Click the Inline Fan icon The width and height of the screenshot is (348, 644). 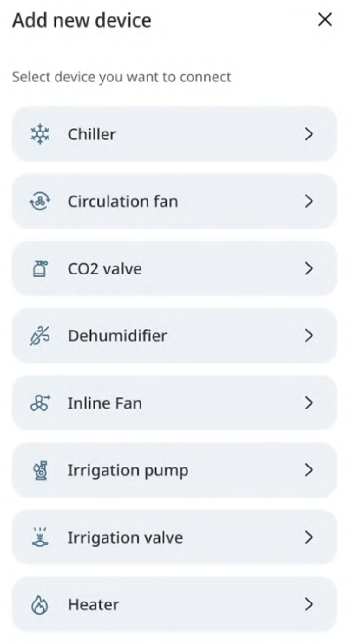40,403
